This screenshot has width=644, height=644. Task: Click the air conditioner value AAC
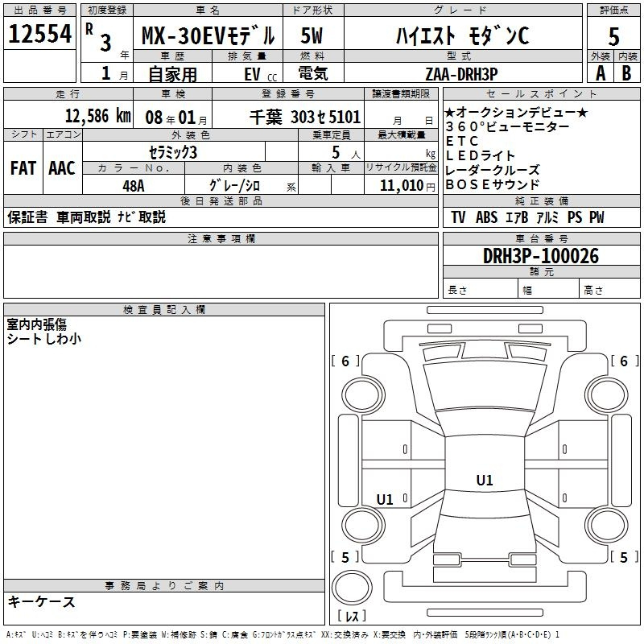click(62, 168)
